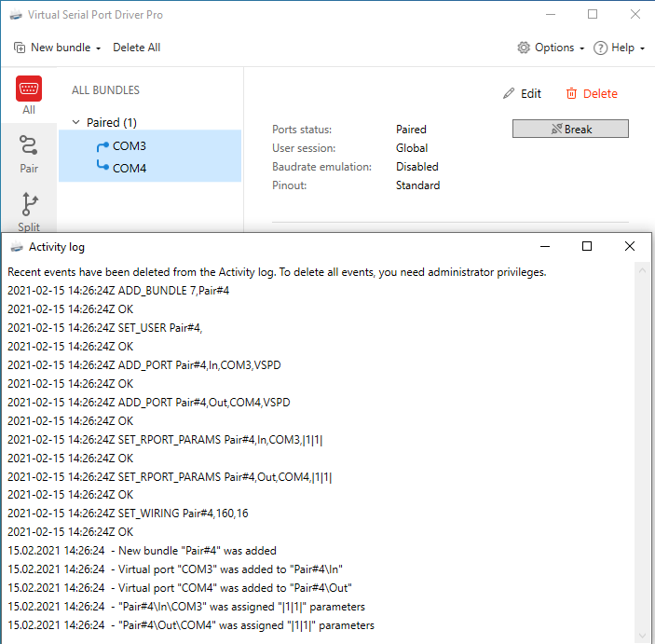Image resolution: width=655 pixels, height=644 pixels.
Task: Close the Activity log window
Action: (630, 246)
